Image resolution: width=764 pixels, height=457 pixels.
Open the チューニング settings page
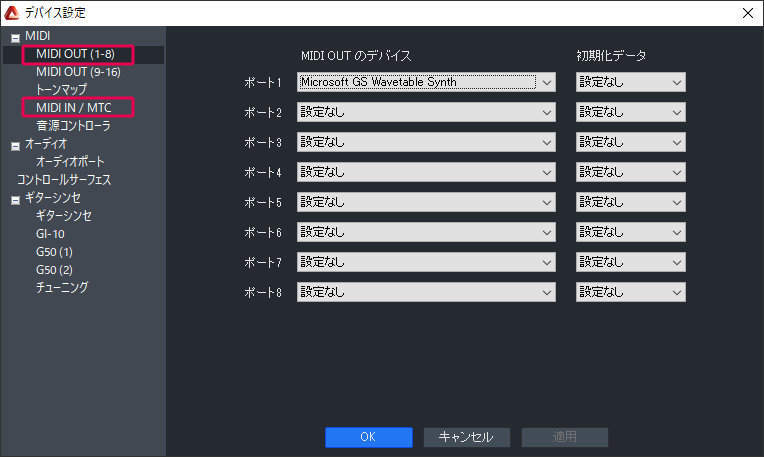coord(62,288)
